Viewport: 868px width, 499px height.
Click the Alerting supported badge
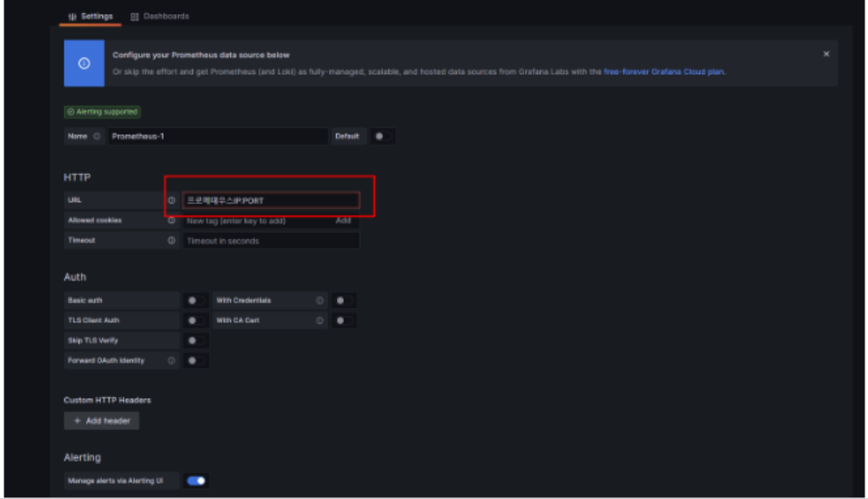pos(103,111)
